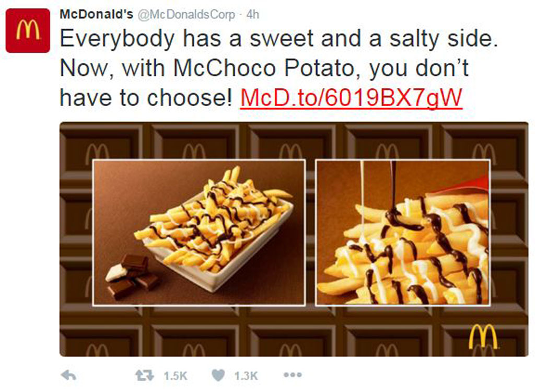Click the McDonald's profile avatar

(28, 31)
